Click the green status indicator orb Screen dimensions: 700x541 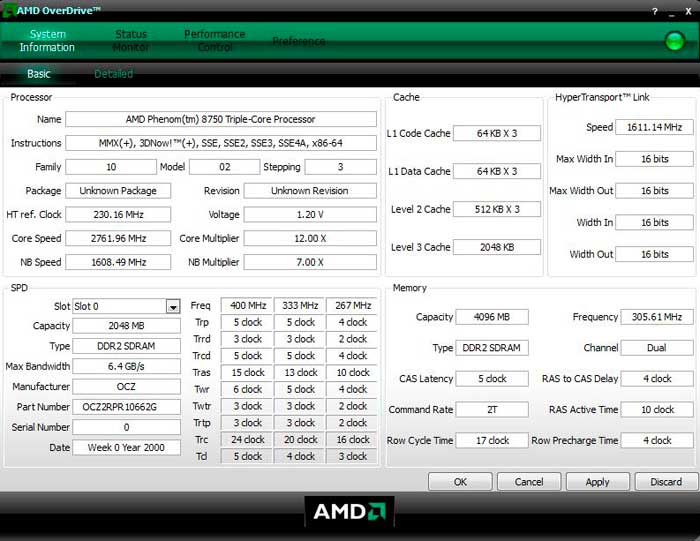(x=675, y=41)
